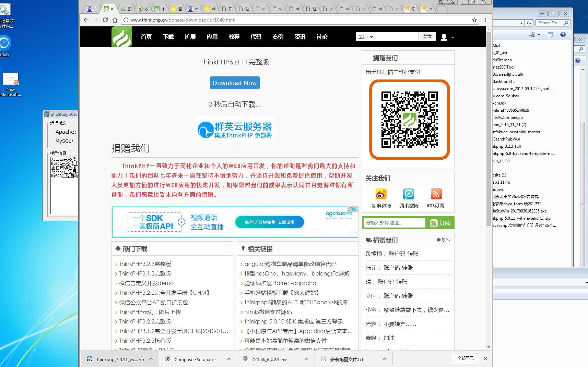Close the downloads bar
The height and width of the screenshot is (367, 588).
[x=485, y=358]
